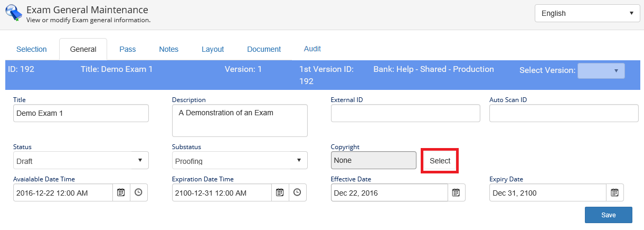Open calendar icon beside Expiry Date
The height and width of the screenshot is (230, 644).
point(615,192)
